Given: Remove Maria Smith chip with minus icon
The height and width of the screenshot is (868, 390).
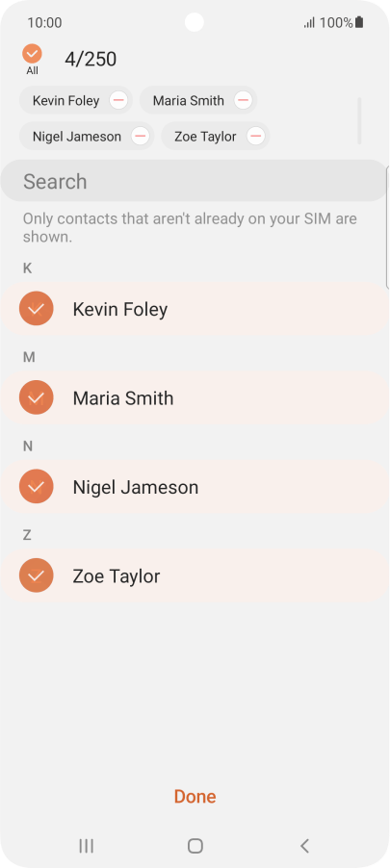Looking at the screenshot, I should click(x=244, y=100).
